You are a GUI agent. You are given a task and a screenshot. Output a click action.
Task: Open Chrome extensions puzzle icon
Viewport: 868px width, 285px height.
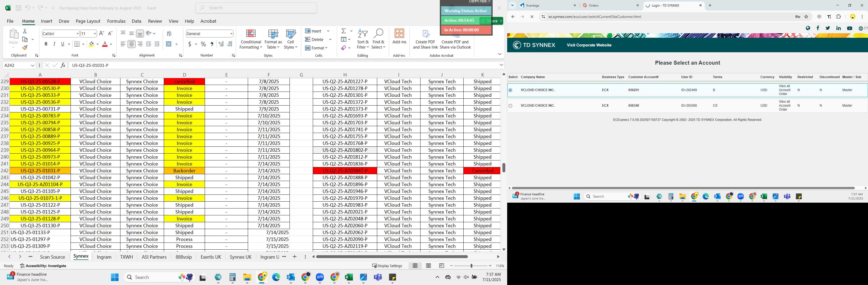[x=839, y=17]
